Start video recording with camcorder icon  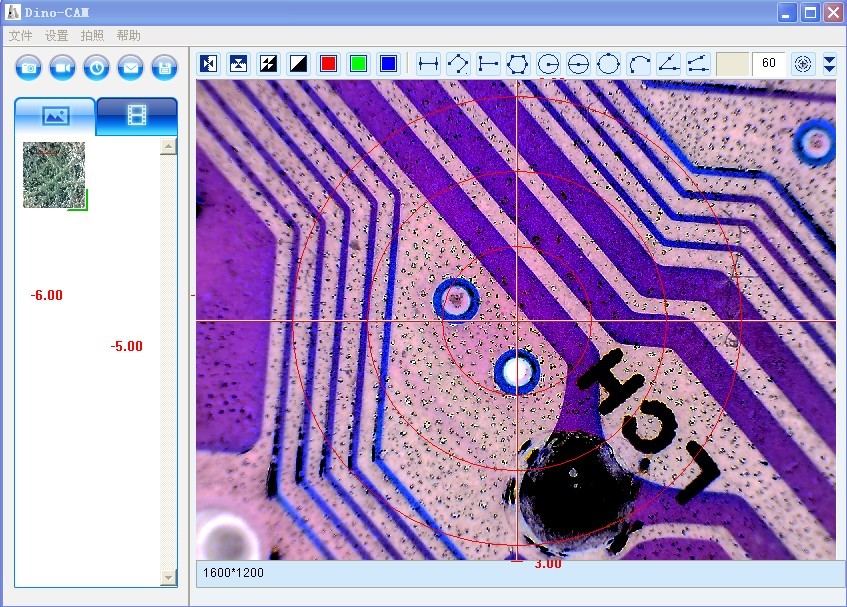click(x=63, y=68)
